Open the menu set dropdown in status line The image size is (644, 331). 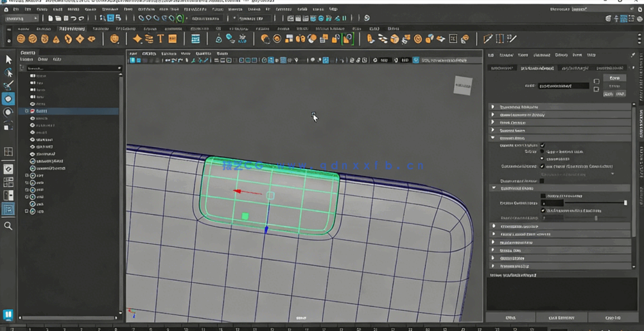pyautogui.click(x=21, y=19)
